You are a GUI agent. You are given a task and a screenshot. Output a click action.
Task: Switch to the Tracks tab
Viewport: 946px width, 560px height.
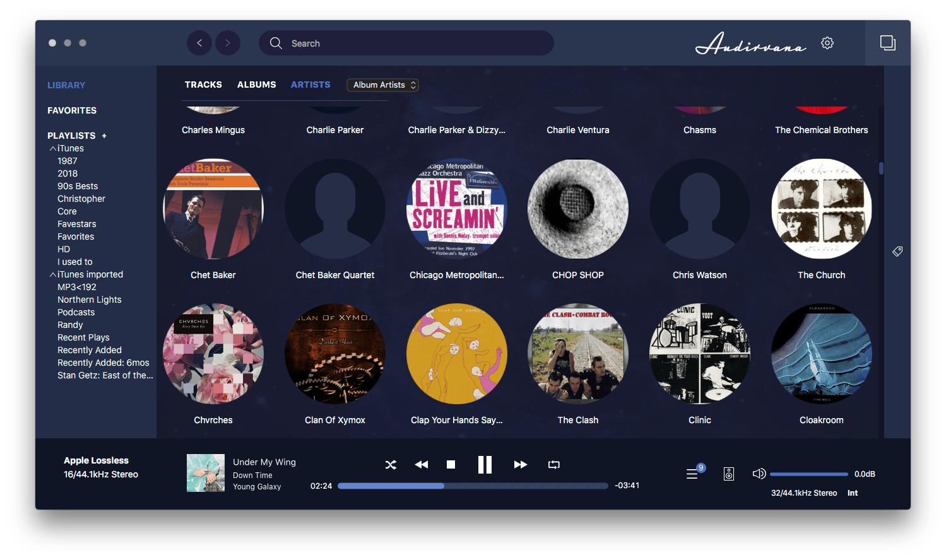click(x=203, y=85)
